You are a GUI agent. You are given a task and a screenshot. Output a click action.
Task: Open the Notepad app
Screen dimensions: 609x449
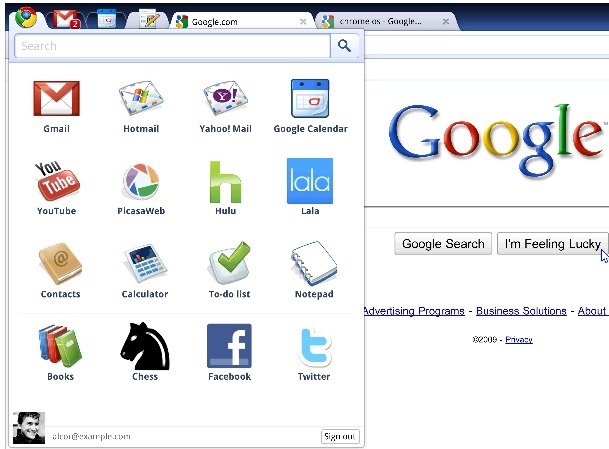tap(314, 263)
